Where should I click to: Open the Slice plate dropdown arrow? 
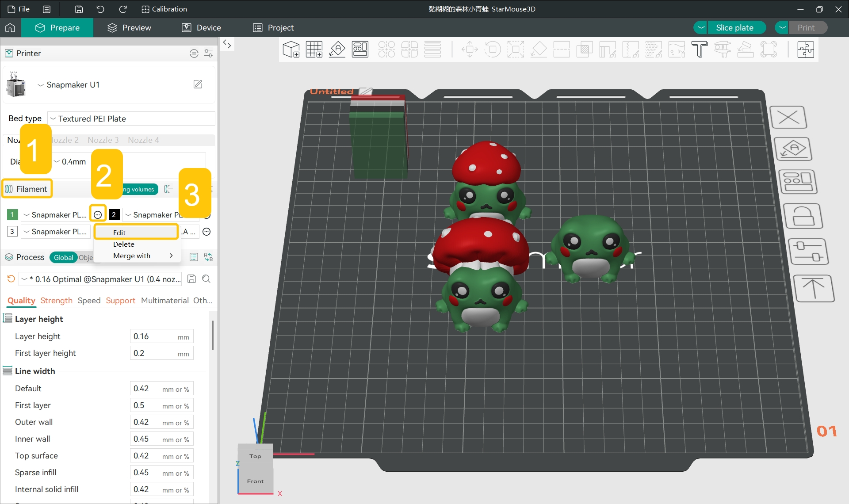pos(701,28)
